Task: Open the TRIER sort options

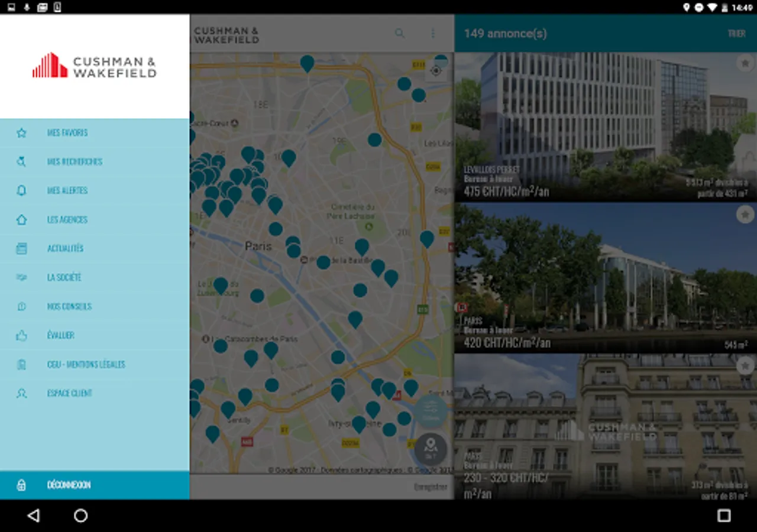Action: (x=736, y=34)
